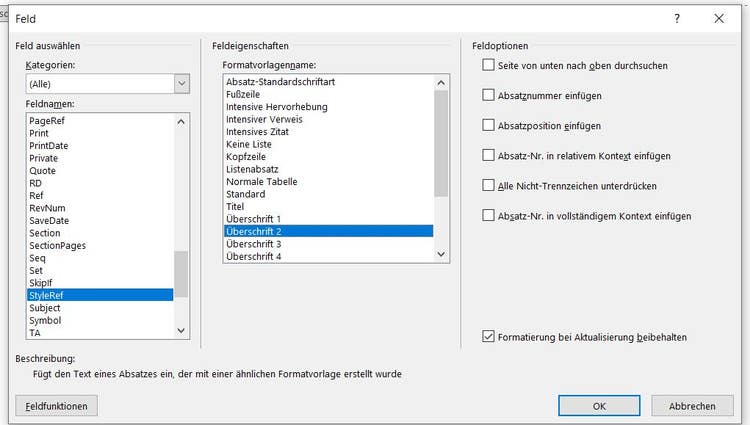Open the Kategorien dropdown
This screenshot has height=425, width=750.
pos(182,84)
